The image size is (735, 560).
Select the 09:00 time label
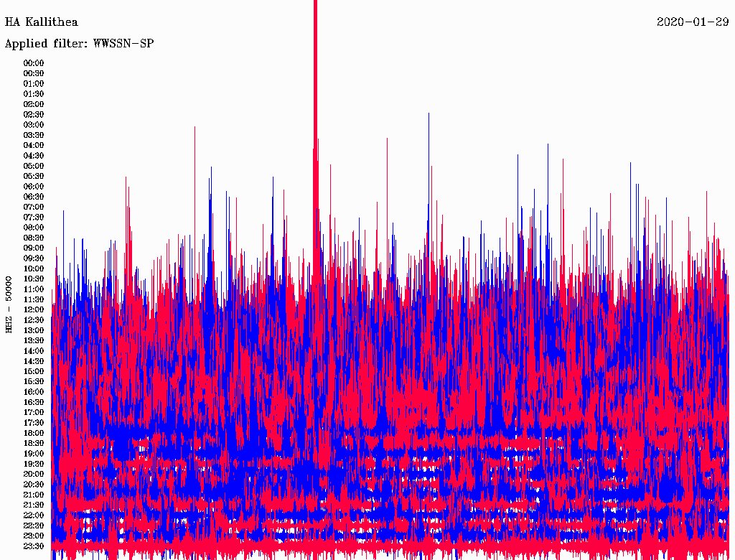[x=34, y=248]
